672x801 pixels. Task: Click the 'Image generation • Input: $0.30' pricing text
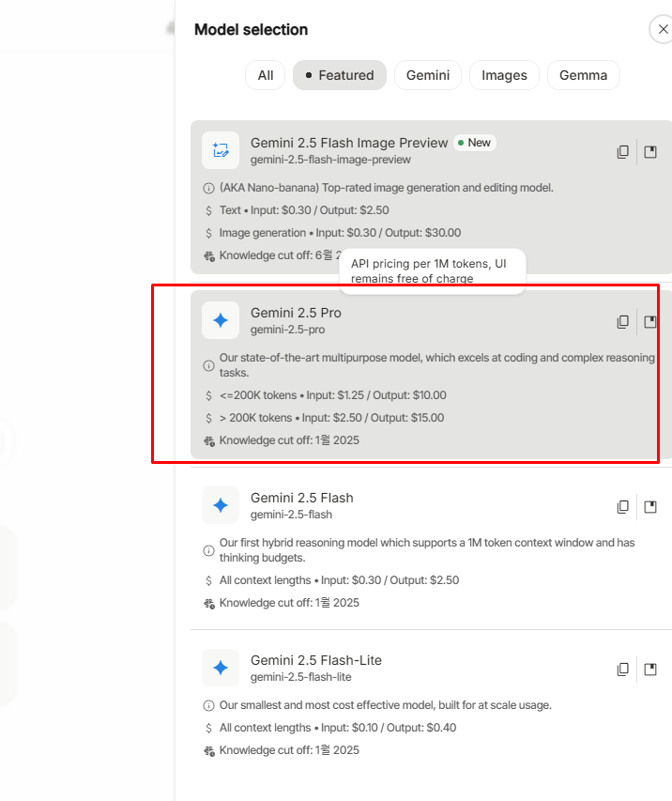click(340, 233)
